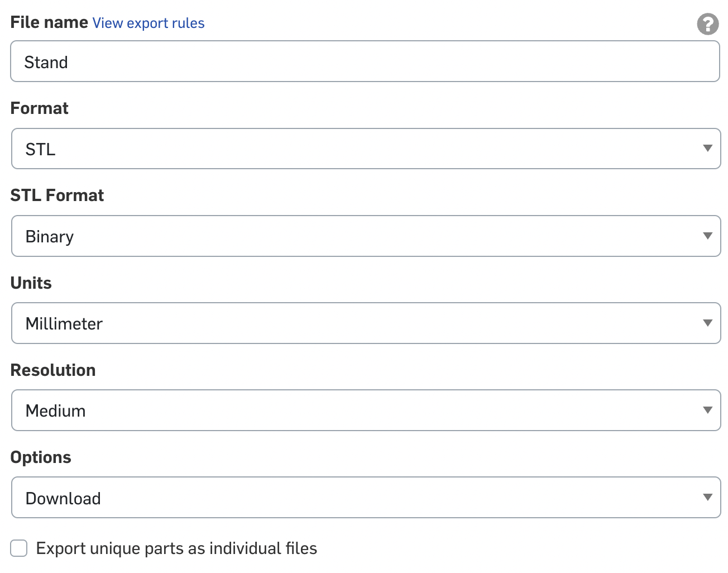Viewport: 728px width, 573px height.
Task: Open the help question mark icon
Action: (707, 24)
